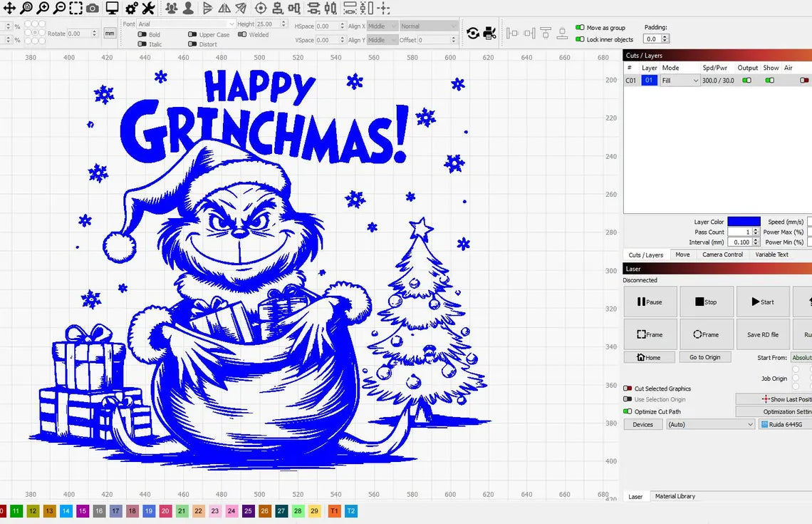
Task: Click the gears settings icon
Action: tap(132, 9)
